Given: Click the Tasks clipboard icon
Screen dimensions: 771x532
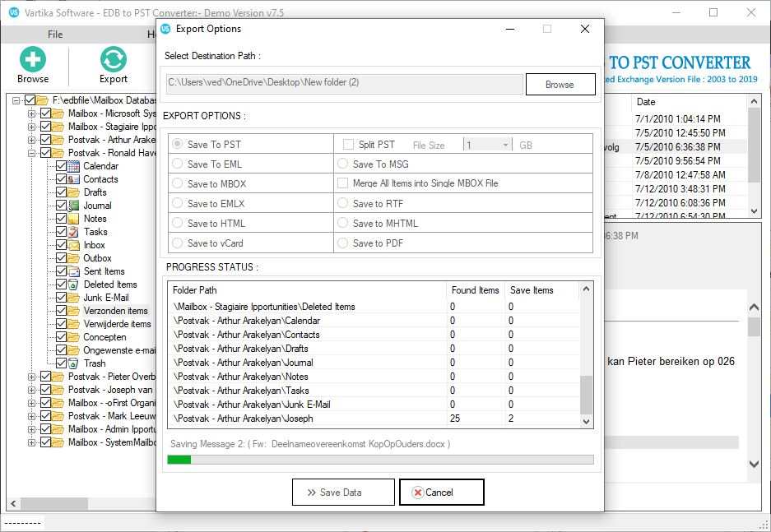Looking at the screenshot, I should click(x=74, y=232).
